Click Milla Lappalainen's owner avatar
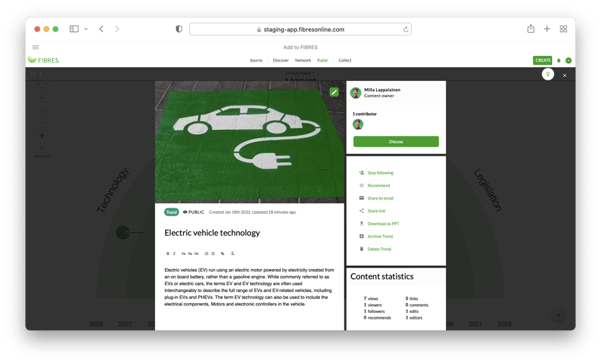601x364 pixels. [x=356, y=93]
